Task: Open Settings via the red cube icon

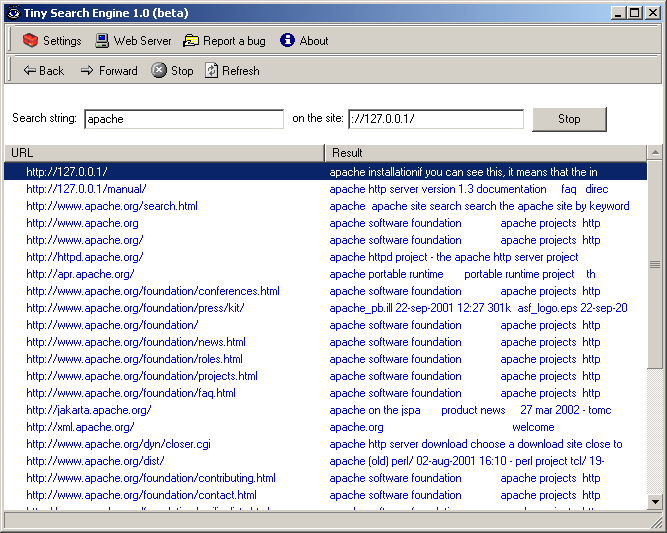Action: pyautogui.click(x=30, y=40)
